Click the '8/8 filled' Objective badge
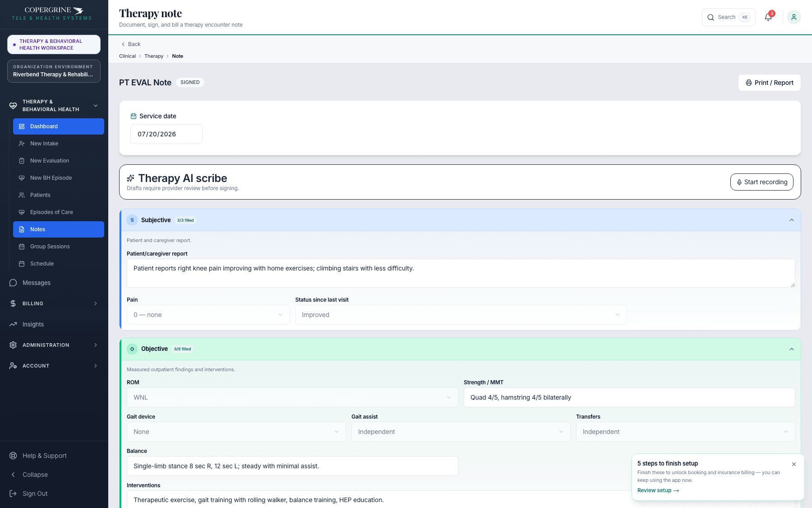The height and width of the screenshot is (508, 812). coord(183,349)
